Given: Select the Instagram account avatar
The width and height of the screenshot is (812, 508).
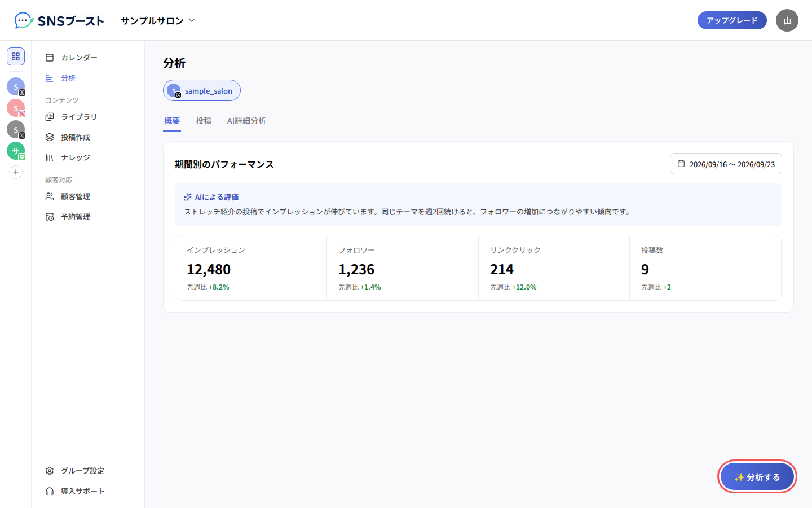Looking at the screenshot, I should [x=16, y=108].
